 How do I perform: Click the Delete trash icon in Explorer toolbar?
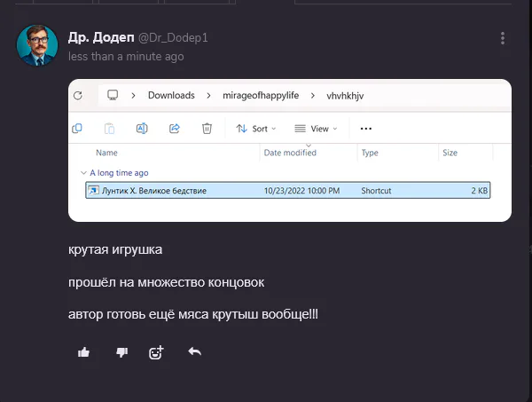(x=207, y=129)
